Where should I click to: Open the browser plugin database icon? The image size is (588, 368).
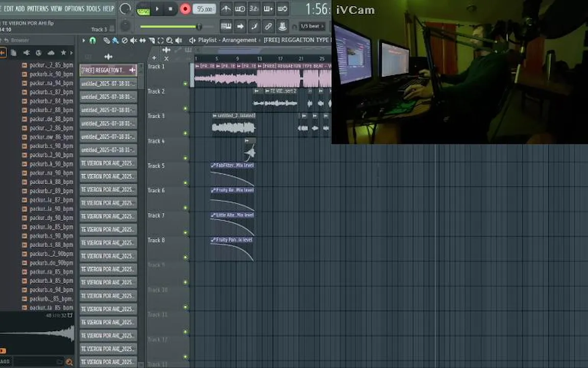tap(26, 53)
